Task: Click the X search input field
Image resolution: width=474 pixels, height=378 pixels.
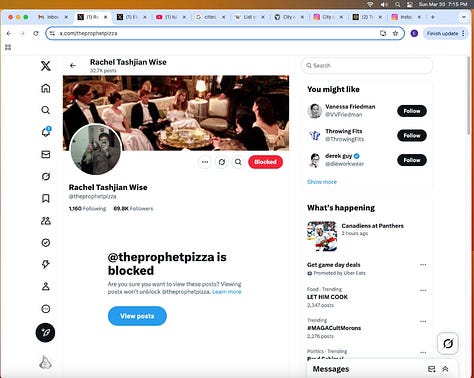Action: [x=367, y=66]
